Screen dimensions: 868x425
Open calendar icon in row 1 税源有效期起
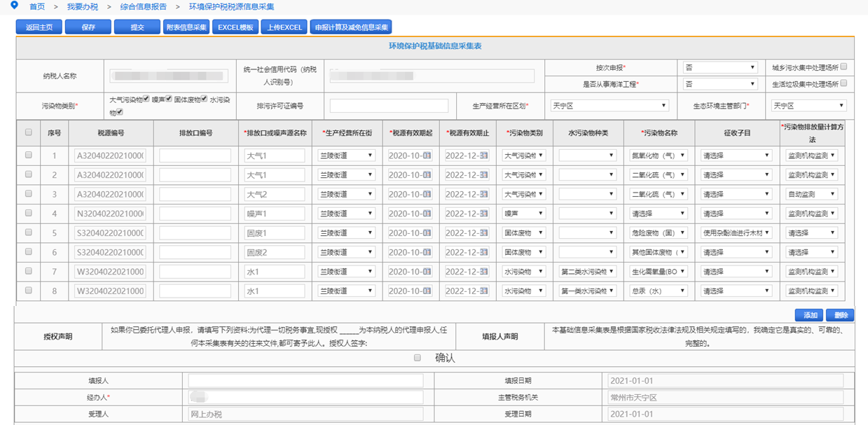[x=427, y=155]
